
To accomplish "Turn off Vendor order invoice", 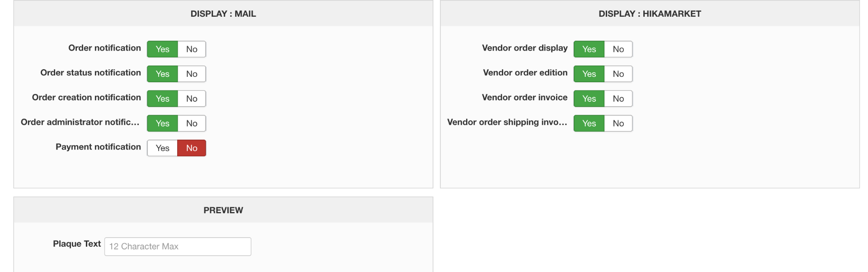I will (x=618, y=98).
